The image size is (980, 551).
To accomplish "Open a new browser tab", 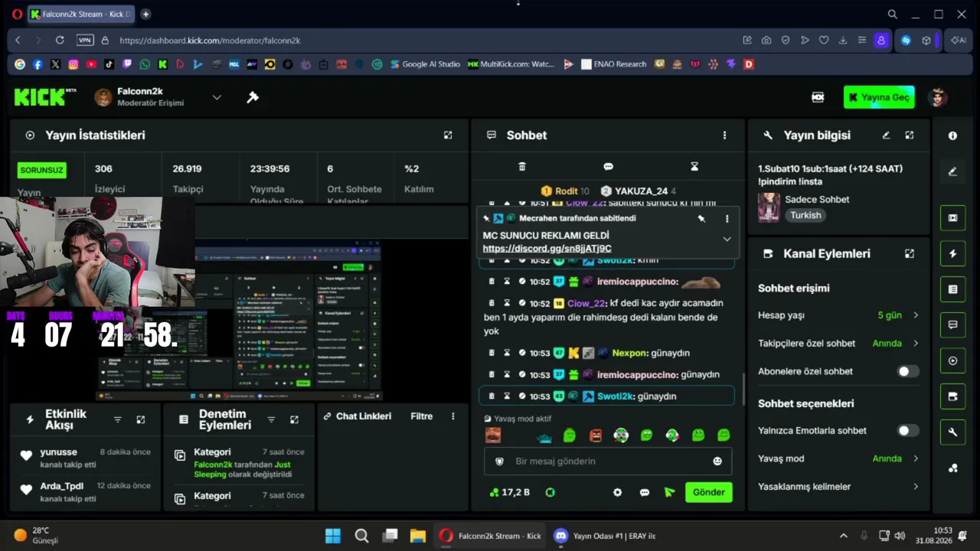I will tap(145, 14).
